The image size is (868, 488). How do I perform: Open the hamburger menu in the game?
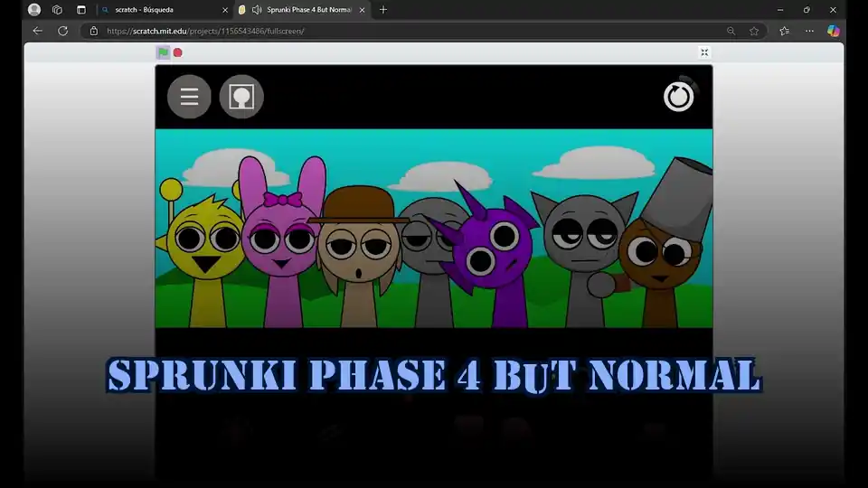(x=189, y=97)
